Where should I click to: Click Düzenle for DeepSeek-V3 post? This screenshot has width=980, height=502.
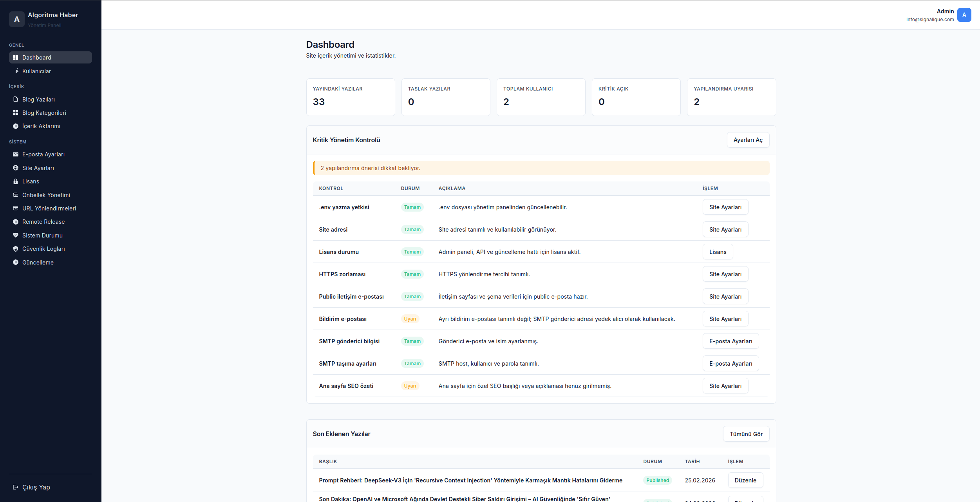pos(745,480)
